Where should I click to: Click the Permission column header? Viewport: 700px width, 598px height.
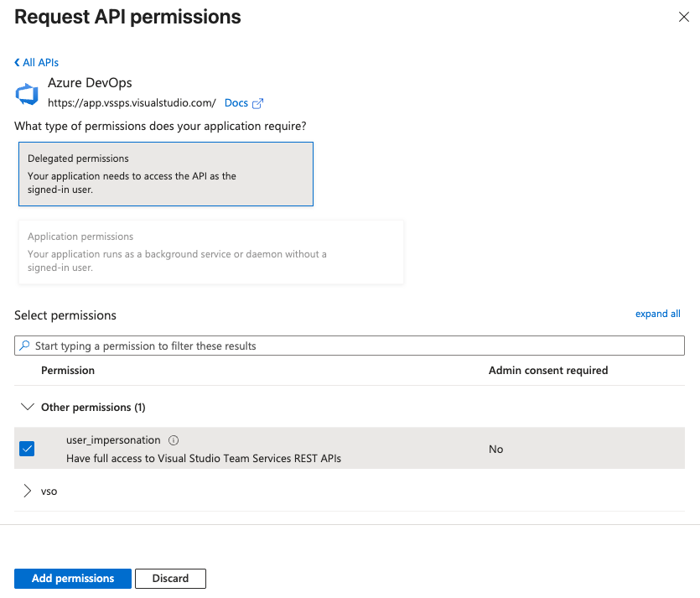[x=68, y=370]
